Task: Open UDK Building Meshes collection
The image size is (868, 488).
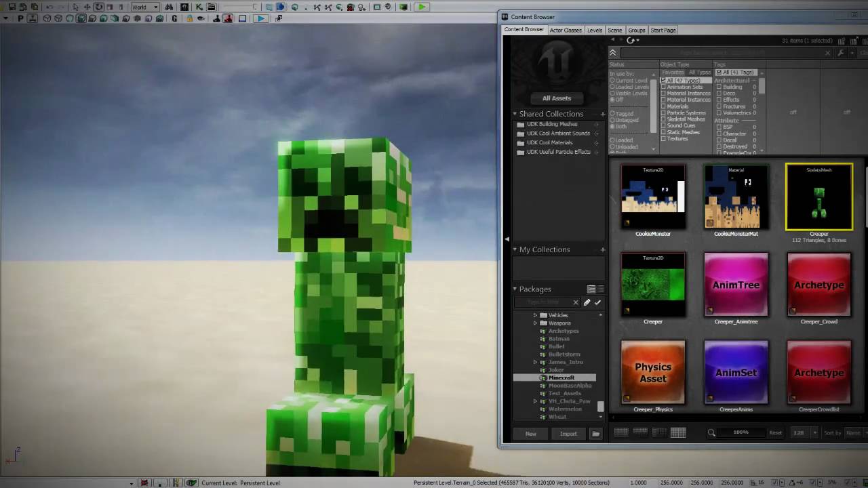Action: coord(552,124)
